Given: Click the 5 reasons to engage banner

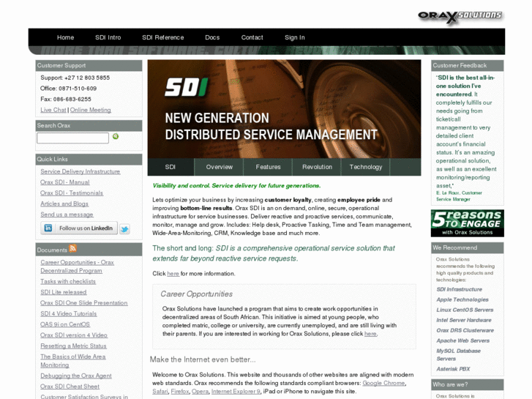Looking at the screenshot, I should click(x=467, y=223).
